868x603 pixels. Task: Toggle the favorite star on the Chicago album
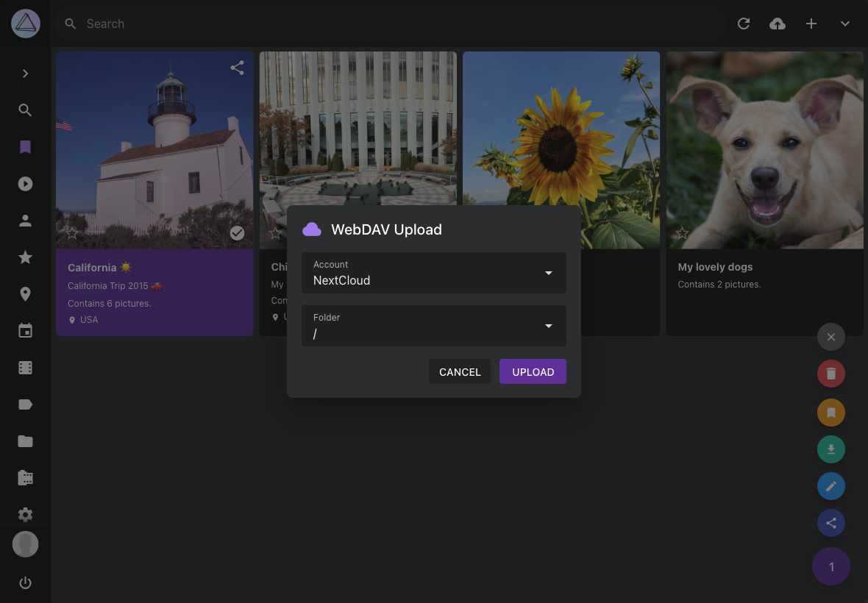pos(275,232)
